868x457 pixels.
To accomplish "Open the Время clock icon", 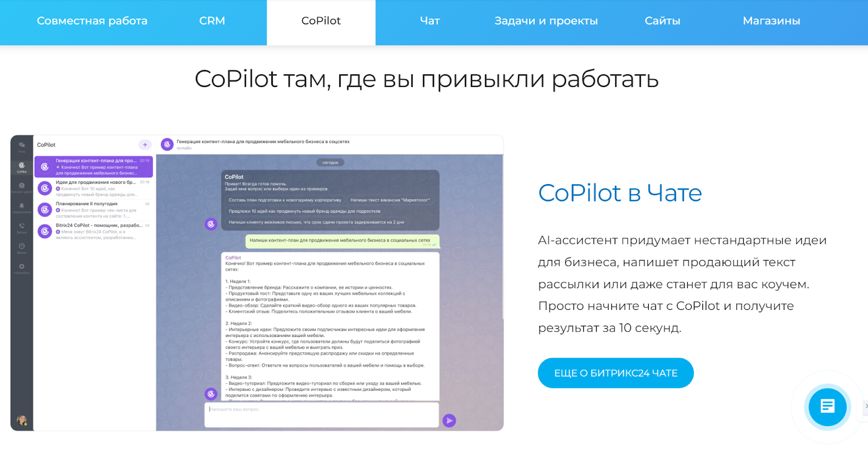I will pos(22,247).
